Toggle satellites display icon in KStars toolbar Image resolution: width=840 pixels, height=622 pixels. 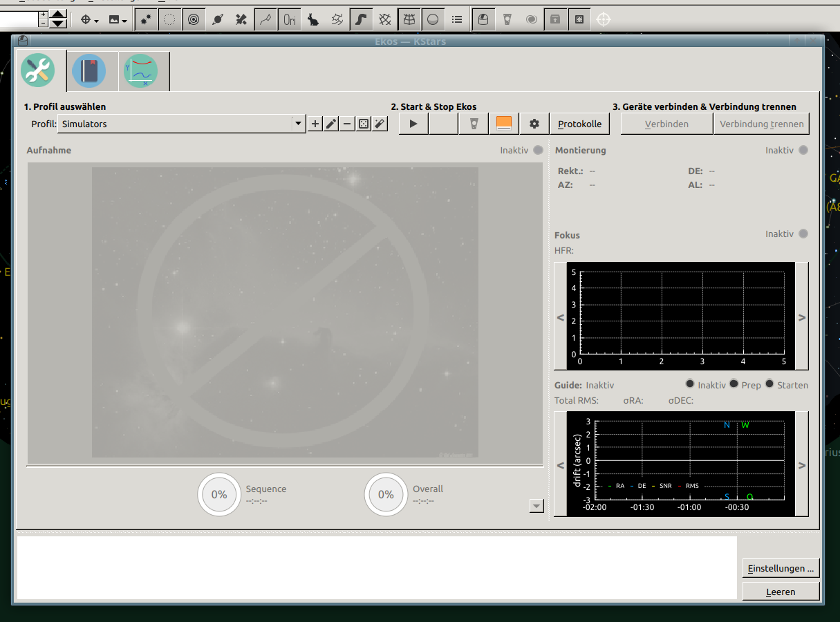[241, 19]
